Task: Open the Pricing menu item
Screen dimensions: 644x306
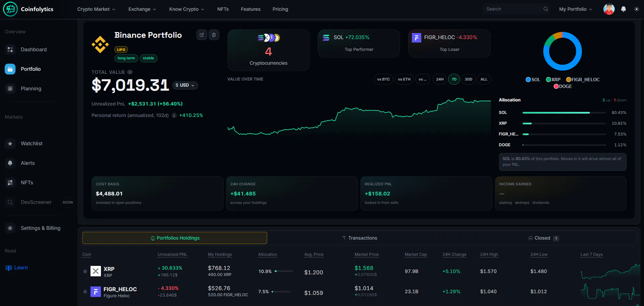Action: coord(280,9)
